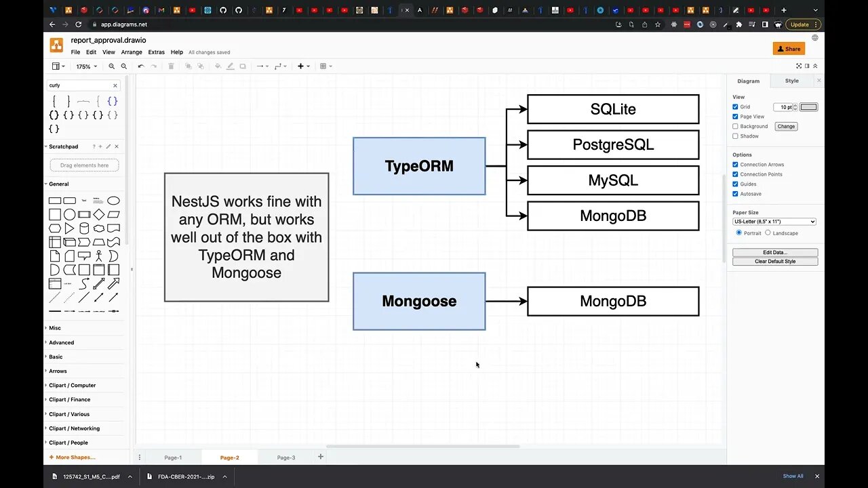This screenshot has width=868, height=488.
Task: Select the triangle shape in General
Action: tap(69, 228)
